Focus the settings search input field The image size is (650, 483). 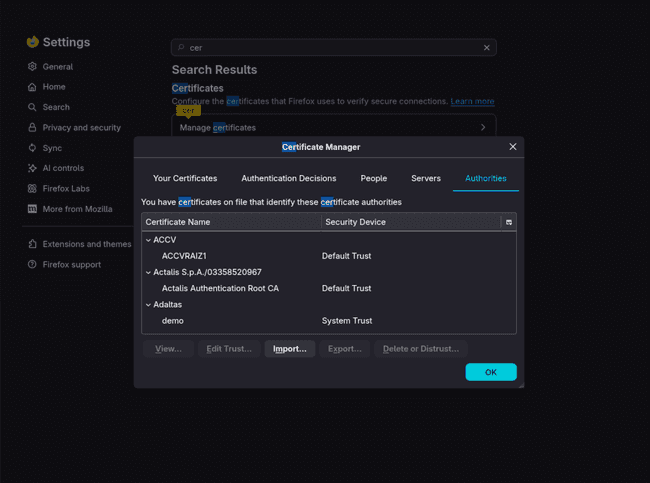pos(334,48)
